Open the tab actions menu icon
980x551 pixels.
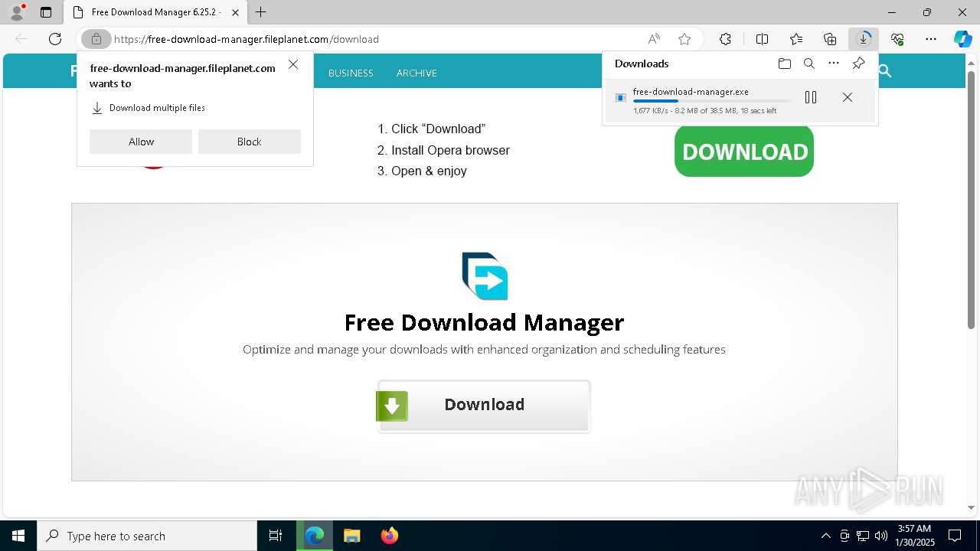tap(46, 12)
